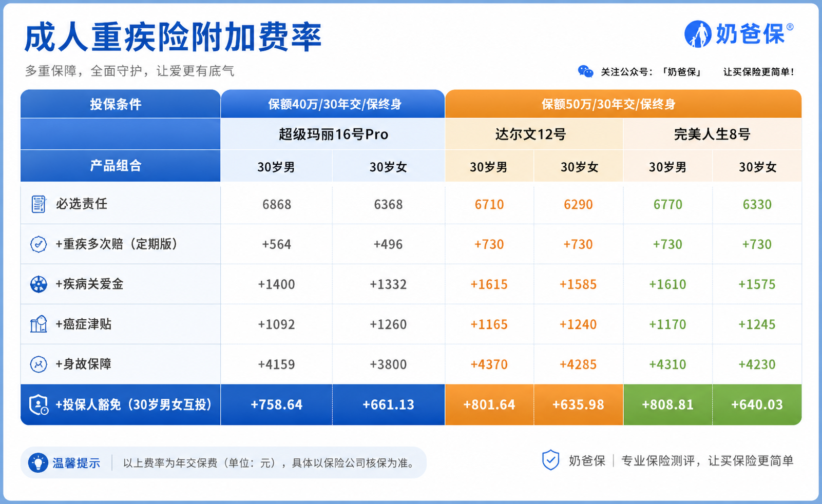
Task: Click the +4230 cell
Action: tap(757, 364)
